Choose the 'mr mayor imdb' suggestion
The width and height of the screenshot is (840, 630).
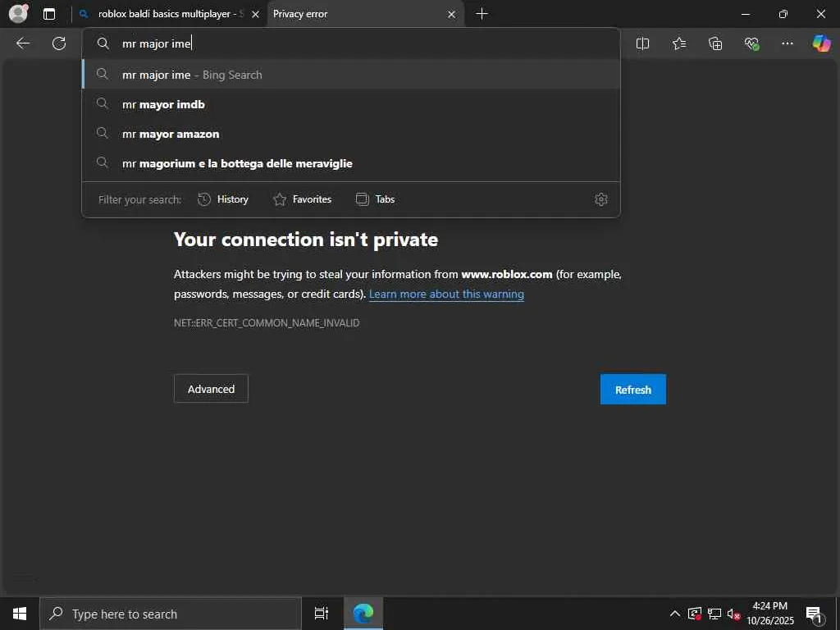coord(351,104)
